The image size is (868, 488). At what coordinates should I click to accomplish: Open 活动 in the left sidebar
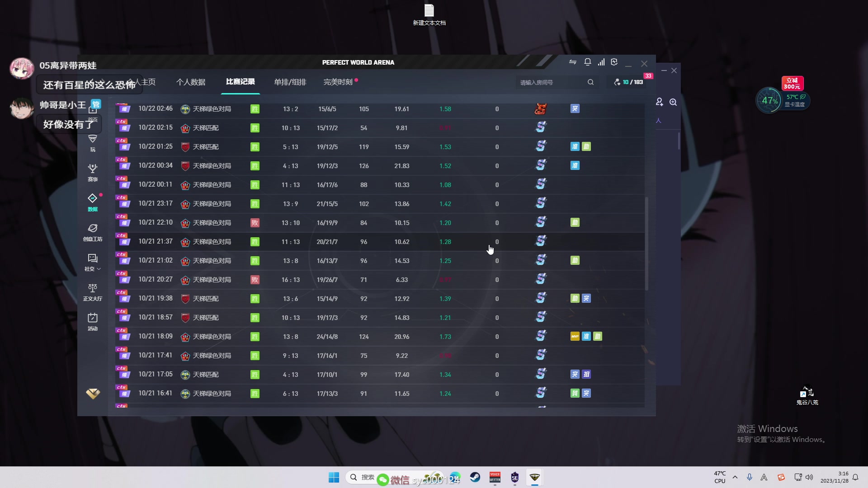93,322
